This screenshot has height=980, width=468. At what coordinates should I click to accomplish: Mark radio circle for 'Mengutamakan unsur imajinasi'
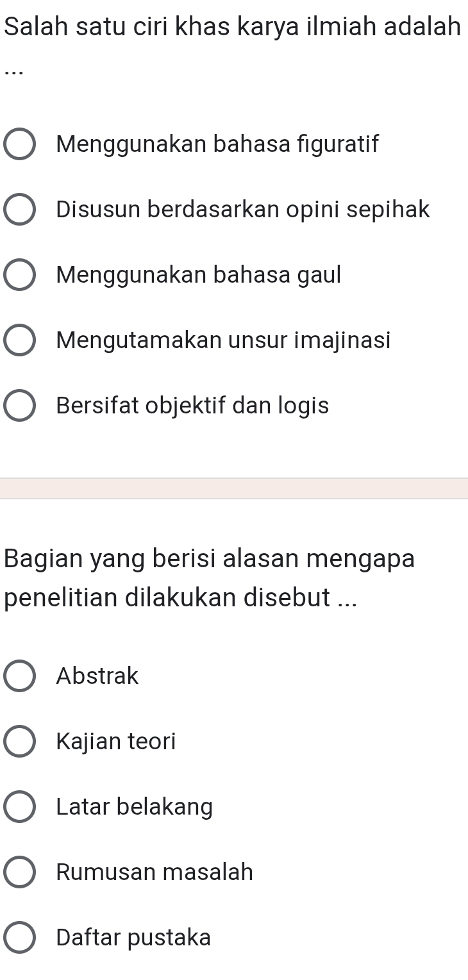pyautogui.click(x=20, y=342)
